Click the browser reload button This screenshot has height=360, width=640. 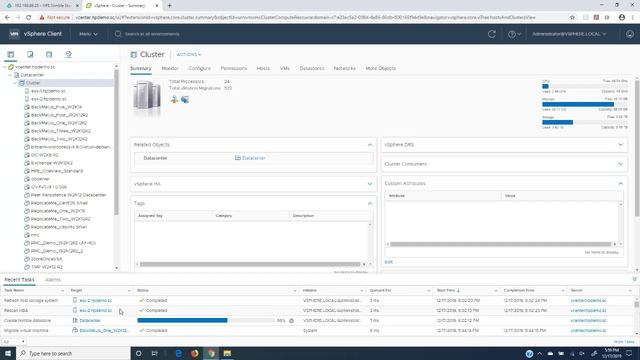[29, 18]
